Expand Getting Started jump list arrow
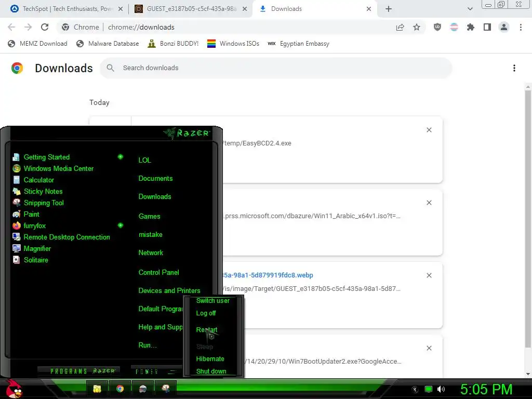 click(120, 157)
